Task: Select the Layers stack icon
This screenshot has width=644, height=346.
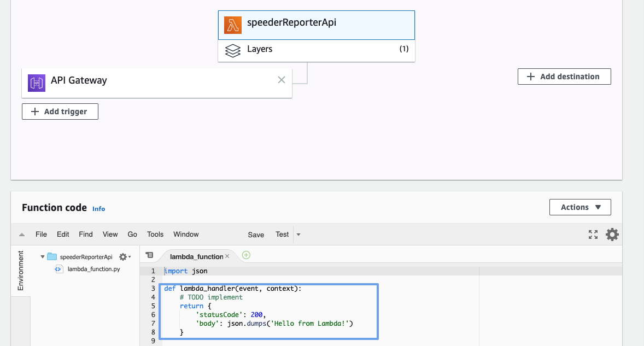Action: (233, 51)
